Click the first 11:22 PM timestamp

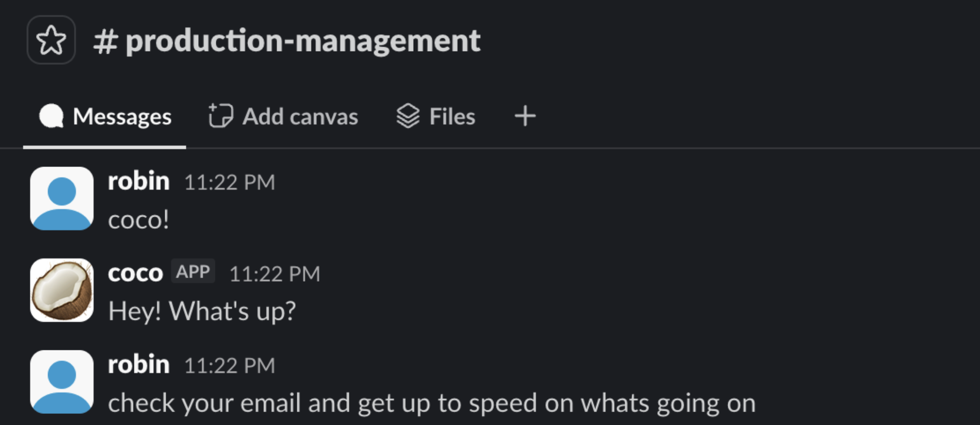pos(230,182)
